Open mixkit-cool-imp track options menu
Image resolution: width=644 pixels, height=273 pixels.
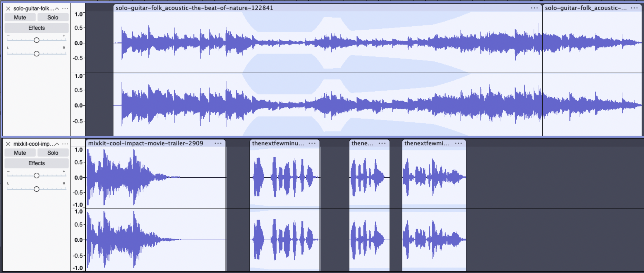65,144
